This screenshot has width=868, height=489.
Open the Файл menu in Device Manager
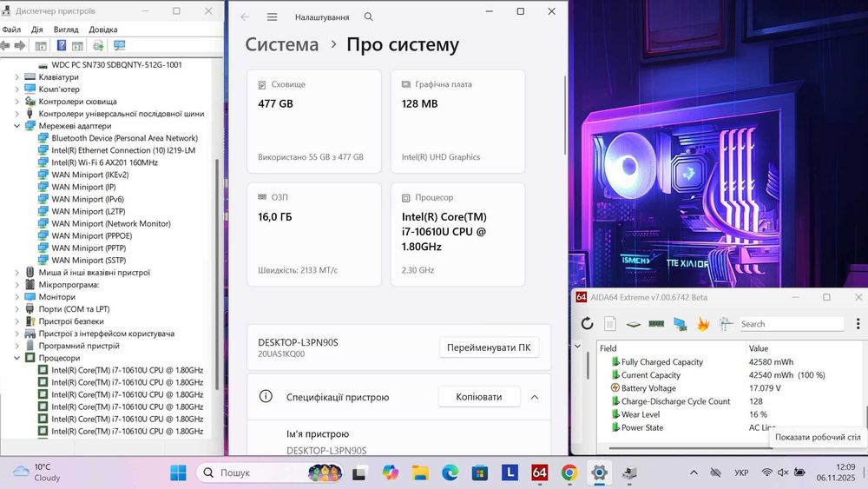click(11, 30)
